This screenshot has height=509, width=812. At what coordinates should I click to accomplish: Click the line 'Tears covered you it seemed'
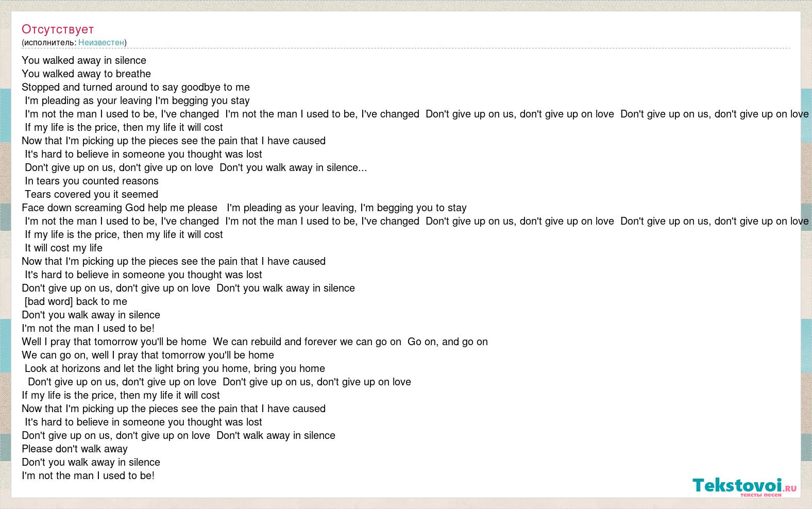click(x=91, y=194)
